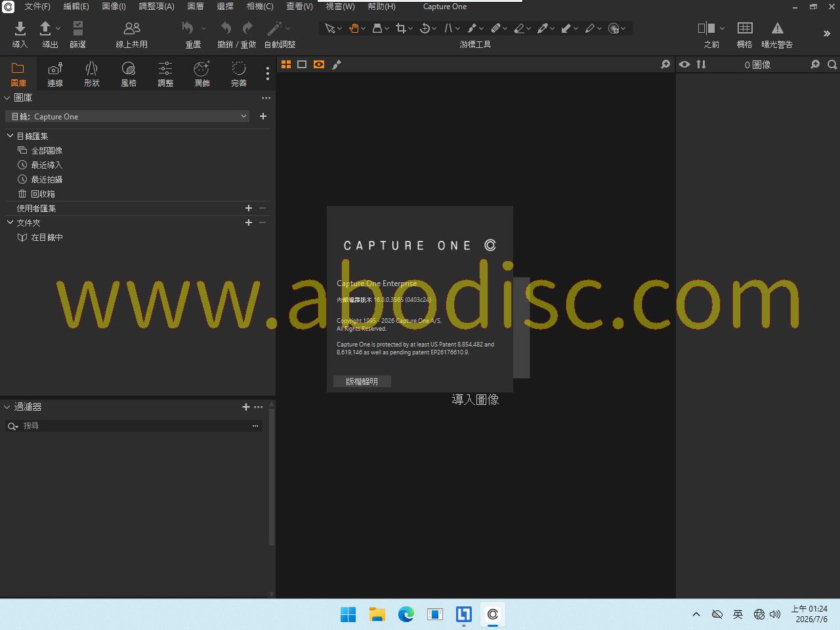Toggle the brush icon in viewer bar
840x630 pixels.
(x=337, y=64)
